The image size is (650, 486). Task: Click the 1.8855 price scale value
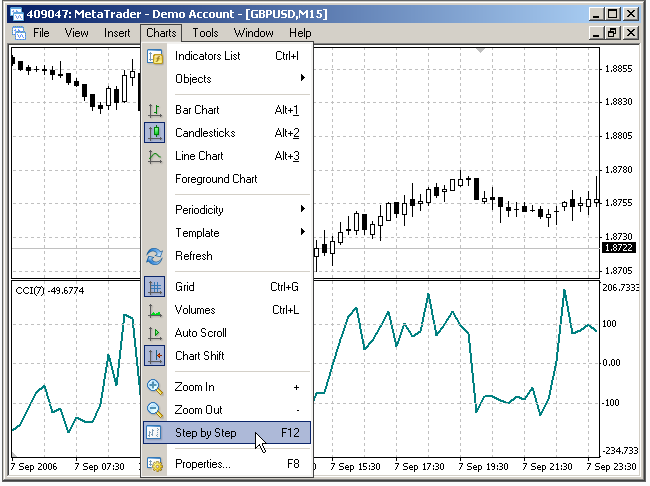(618, 69)
